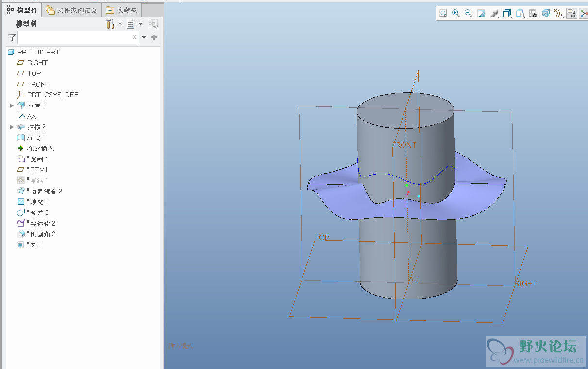Click the 在此插入 insert marker
The image size is (588, 369).
click(x=35, y=148)
